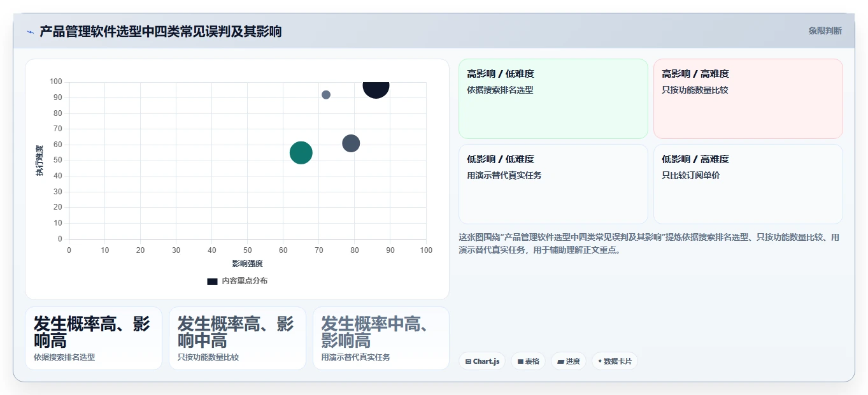
Task: Click 只按功能数量比较 text in pink card
Action: tap(695, 90)
